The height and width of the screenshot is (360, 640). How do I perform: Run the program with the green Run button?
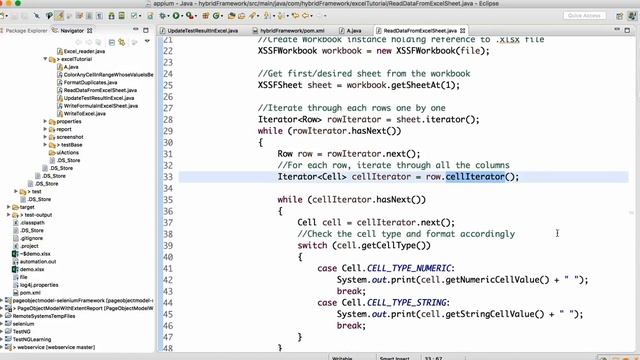coord(176,16)
